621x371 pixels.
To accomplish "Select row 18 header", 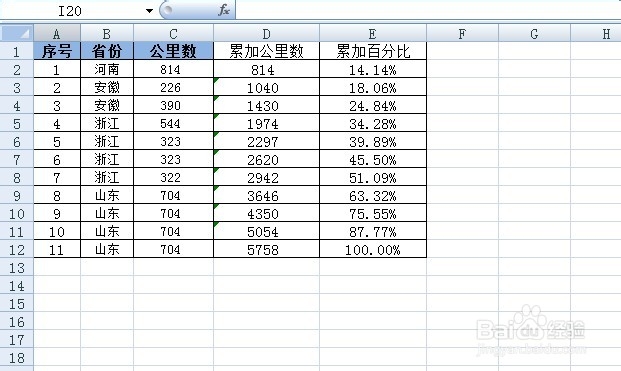I will [x=17, y=358].
